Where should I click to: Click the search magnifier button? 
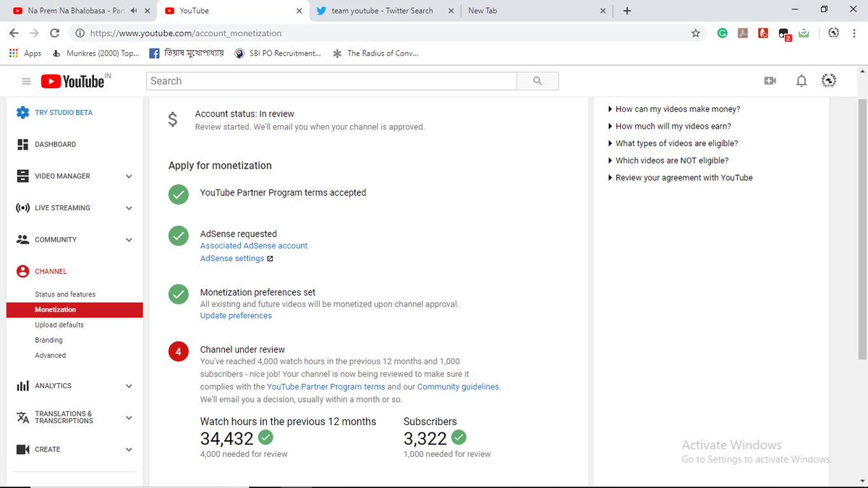pos(537,81)
